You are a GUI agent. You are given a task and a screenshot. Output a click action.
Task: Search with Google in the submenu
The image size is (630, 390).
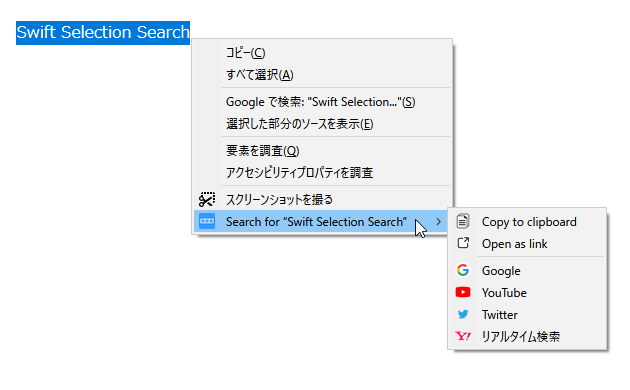pyautogui.click(x=527, y=271)
